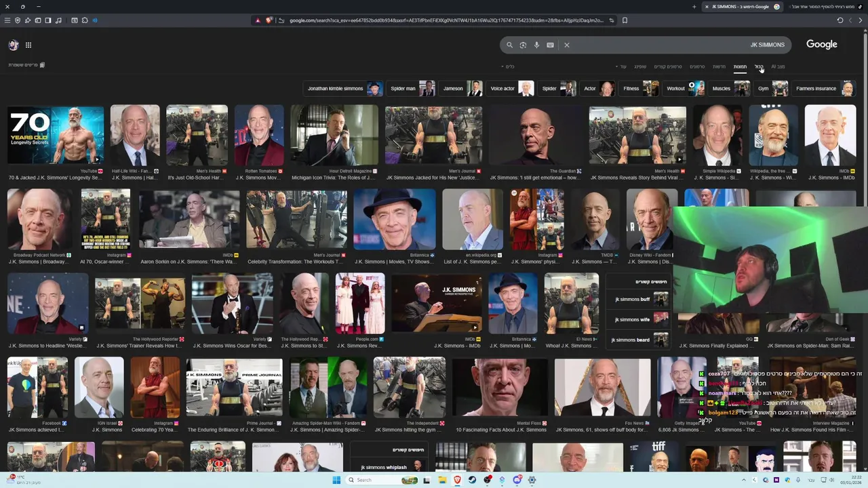Open a new tab with the plus button

[x=694, y=7]
